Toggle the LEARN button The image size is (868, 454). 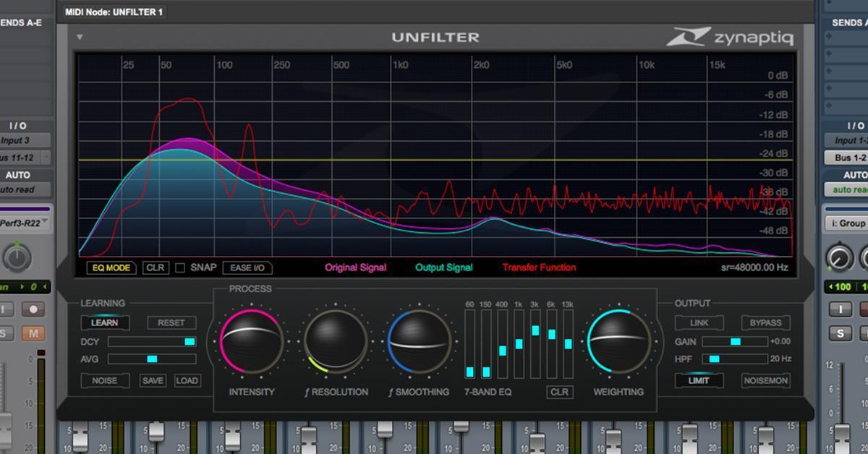pyautogui.click(x=105, y=322)
